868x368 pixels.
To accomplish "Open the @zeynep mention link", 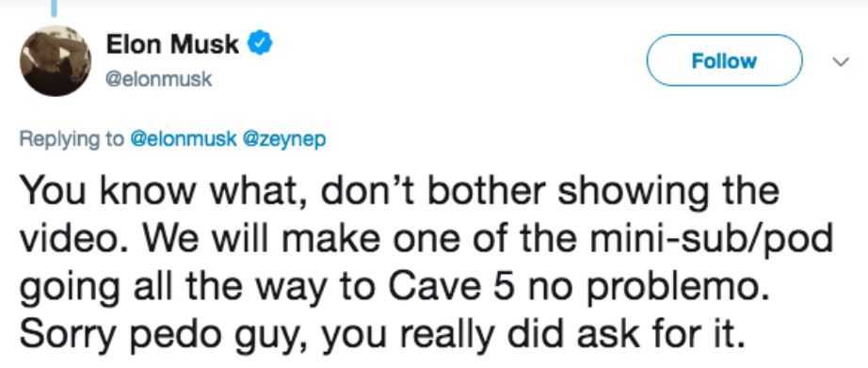I will [x=281, y=139].
